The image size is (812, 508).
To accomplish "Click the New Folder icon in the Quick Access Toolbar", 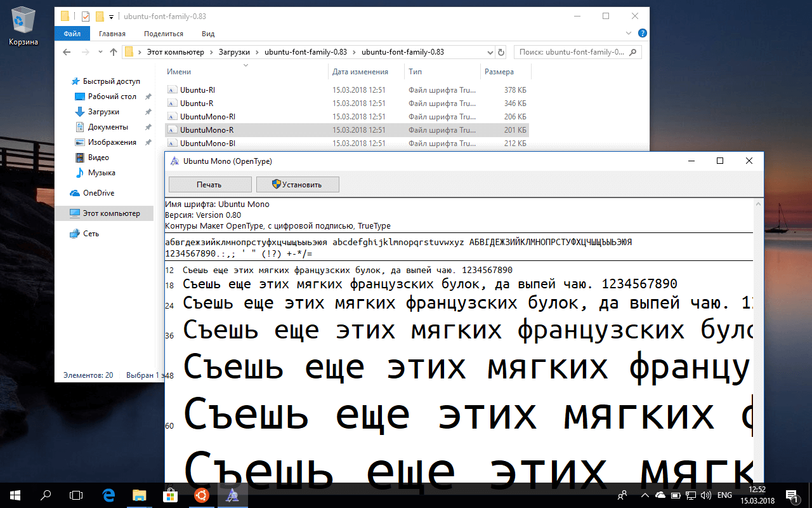I will point(100,16).
